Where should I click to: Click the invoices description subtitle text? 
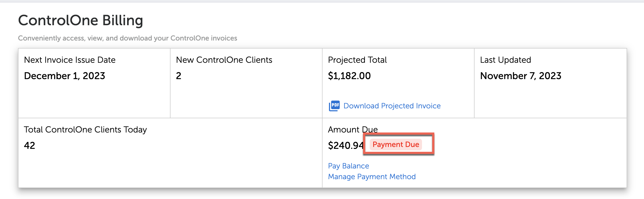[127, 38]
